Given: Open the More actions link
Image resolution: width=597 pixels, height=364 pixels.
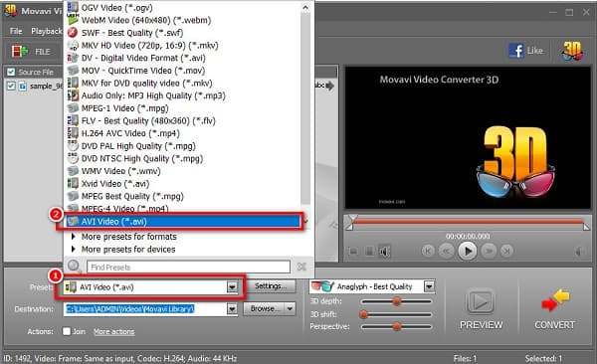Looking at the screenshot, I should [x=113, y=331].
